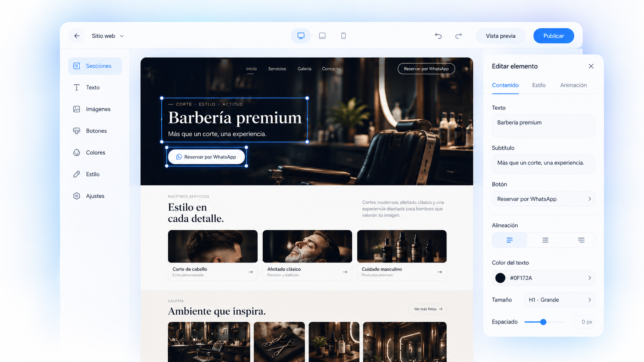Click Ver más fotos button
The height and width of the screenshot is (362, 644).
coord(428,309)
